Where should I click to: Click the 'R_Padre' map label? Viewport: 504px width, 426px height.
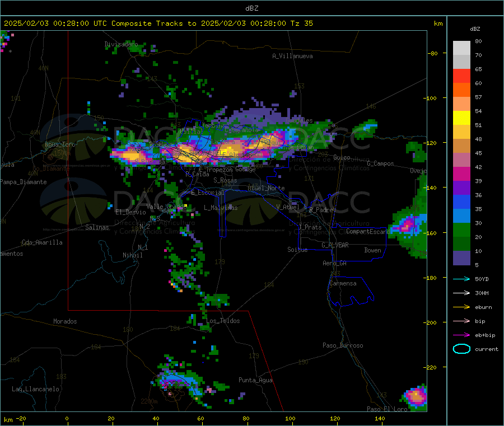pos(321,210)
